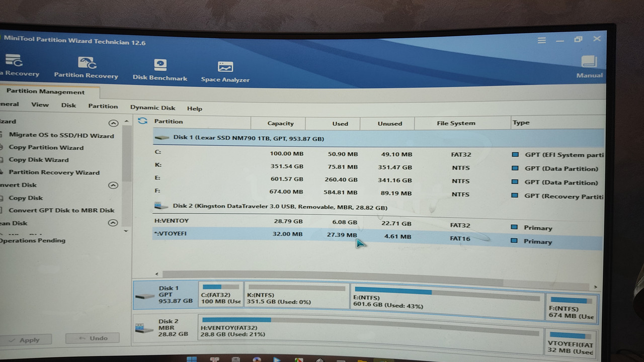Open the Manual icon

[x=589, y=67]
